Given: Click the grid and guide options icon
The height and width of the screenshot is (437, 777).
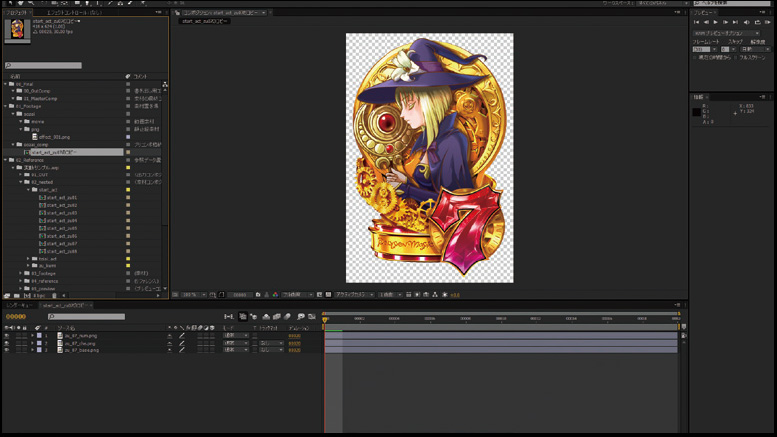Looking at the screenshot, I should tap(214, 294).
